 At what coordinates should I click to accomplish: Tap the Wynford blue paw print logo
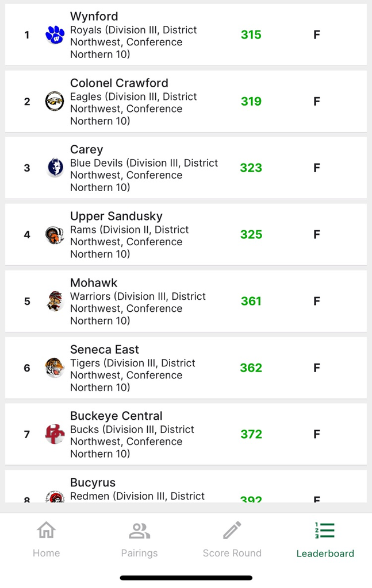[55, 35]
